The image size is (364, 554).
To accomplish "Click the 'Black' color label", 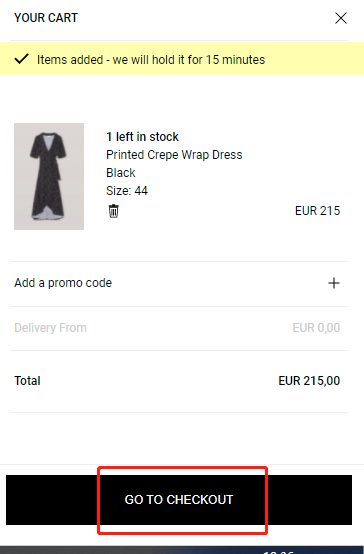I will 121,173.
